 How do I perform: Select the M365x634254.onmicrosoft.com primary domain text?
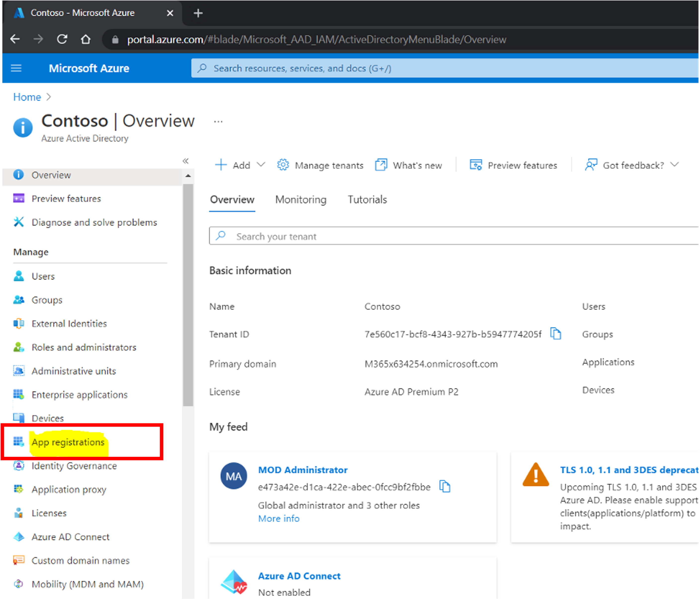[431, 364]
